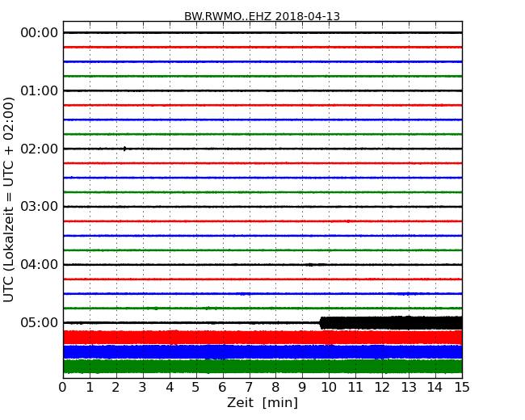Select the 01:00 time label
Viewport: 525px width, 420px height.
click(x=40, y=90)
